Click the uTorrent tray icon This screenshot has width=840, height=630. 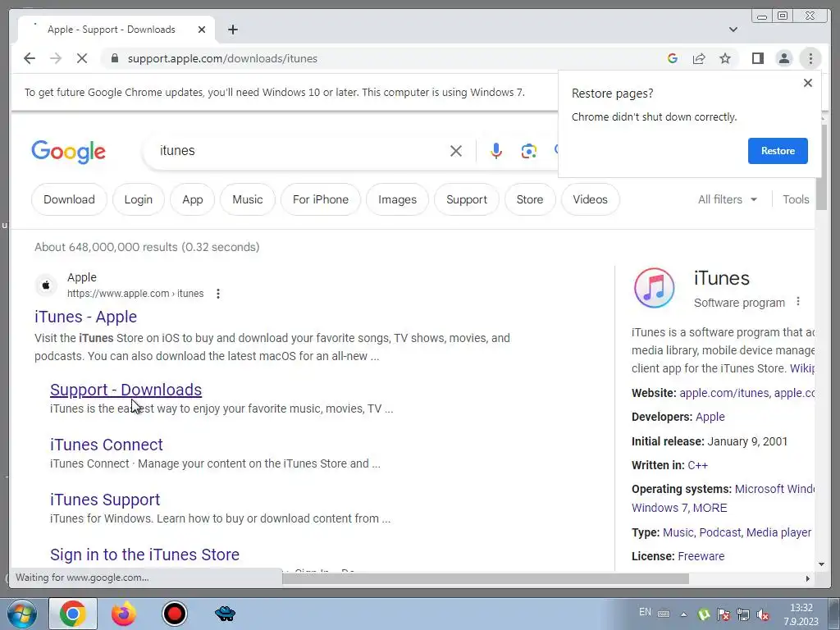[704, 614]
